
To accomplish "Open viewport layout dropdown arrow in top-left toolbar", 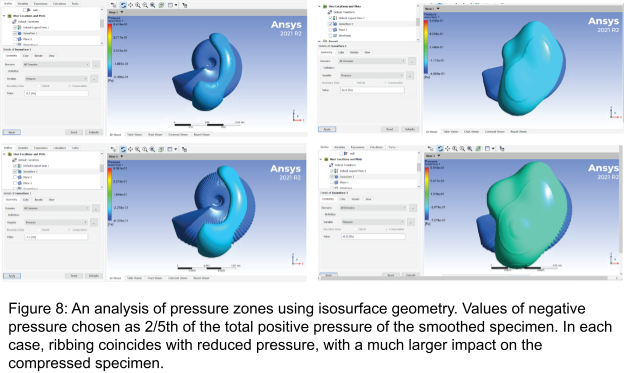I will 176,5.
